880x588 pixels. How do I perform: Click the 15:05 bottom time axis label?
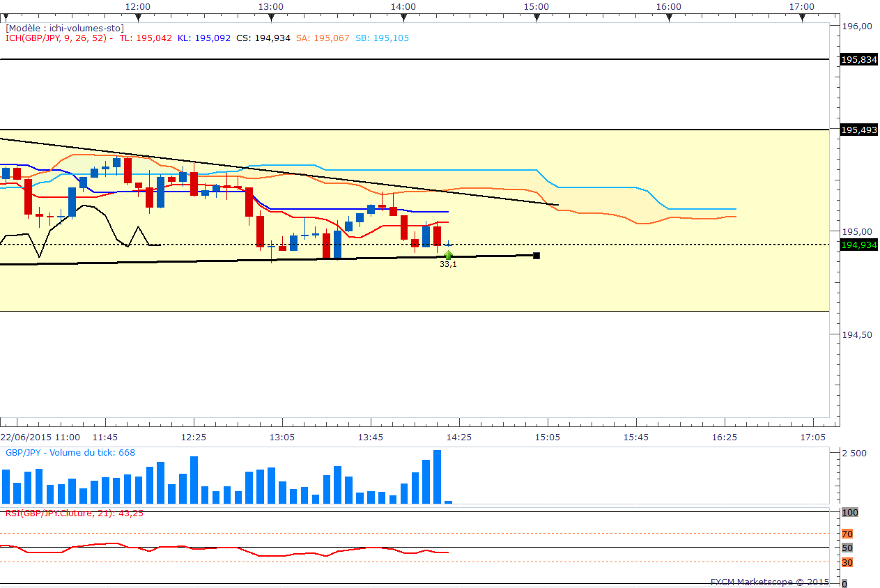tap(547, 437)
